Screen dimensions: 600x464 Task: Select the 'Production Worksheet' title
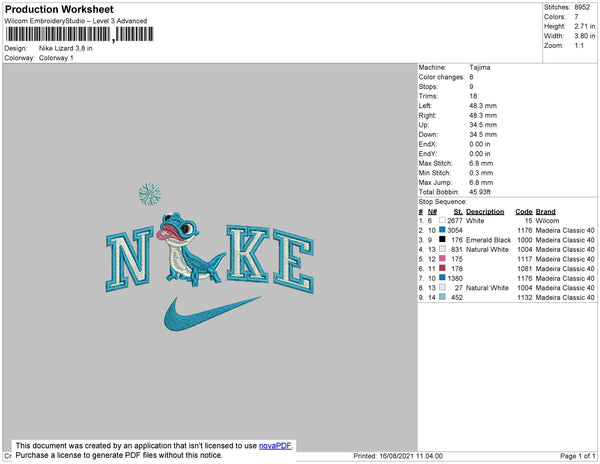[59, 9]
